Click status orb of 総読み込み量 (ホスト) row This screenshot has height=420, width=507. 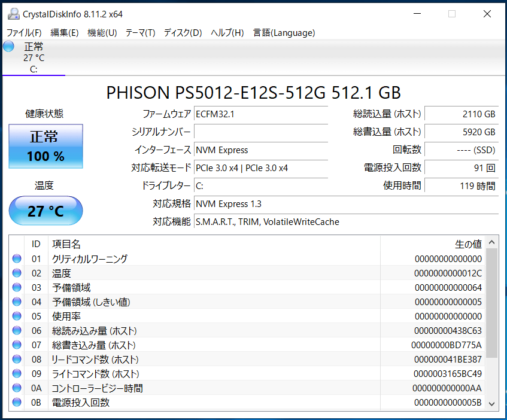(17, 330)
